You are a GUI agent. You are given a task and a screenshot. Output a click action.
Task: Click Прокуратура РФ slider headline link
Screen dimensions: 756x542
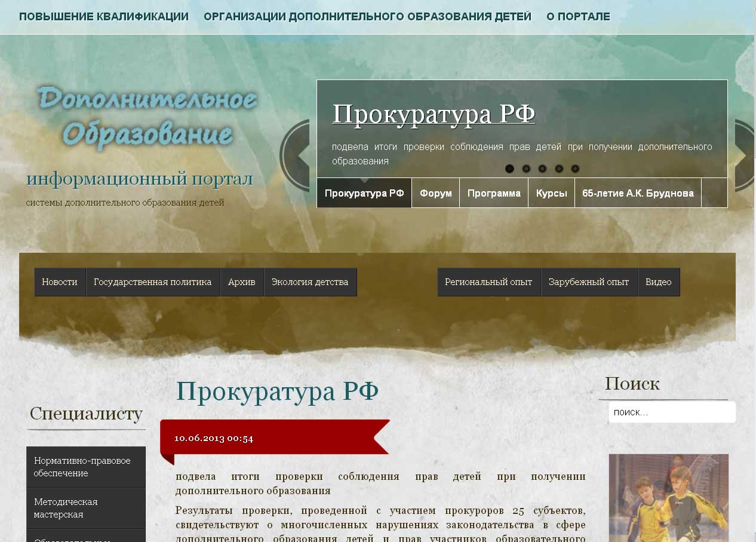434,114
